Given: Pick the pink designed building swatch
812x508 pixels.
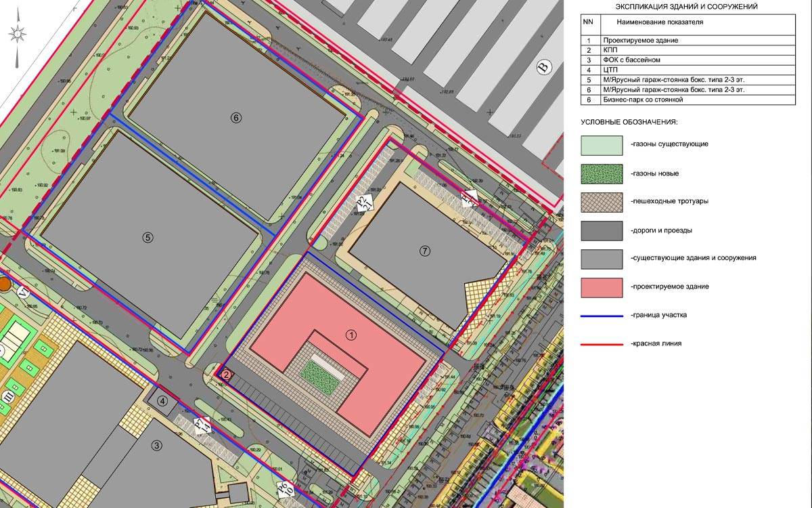Looking at the screenshot, I should (602, 287).
